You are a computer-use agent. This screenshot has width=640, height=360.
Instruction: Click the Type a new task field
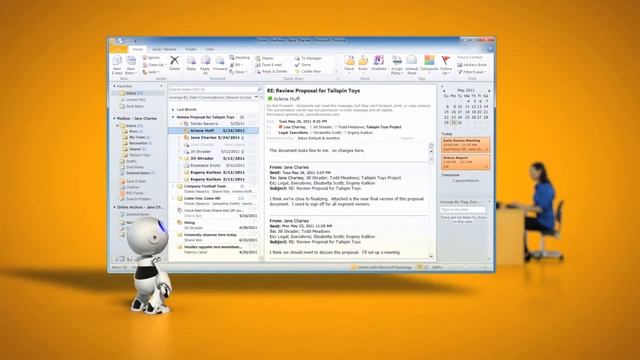tap(463, 209)
